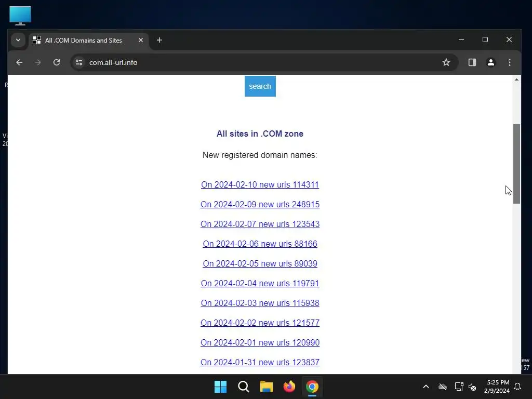Open link for 2024-02-07 new urls
Screen dimensions: 532x399
coord(260,224)
